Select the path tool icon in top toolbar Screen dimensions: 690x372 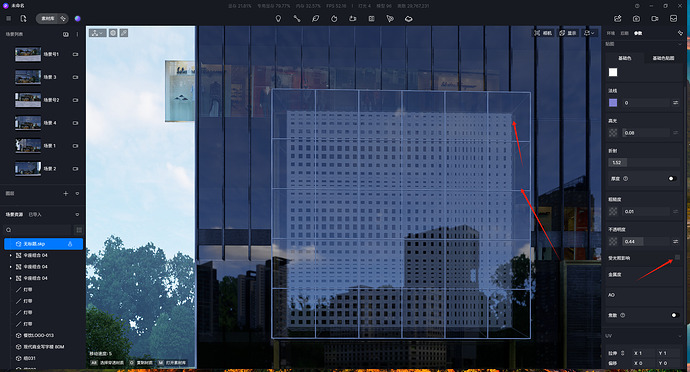[x=297, y=18]
